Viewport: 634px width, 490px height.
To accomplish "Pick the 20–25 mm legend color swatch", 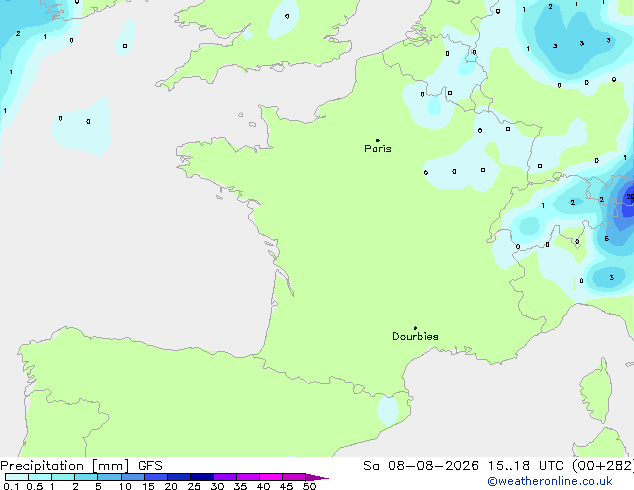I will [x=179, y=477].
